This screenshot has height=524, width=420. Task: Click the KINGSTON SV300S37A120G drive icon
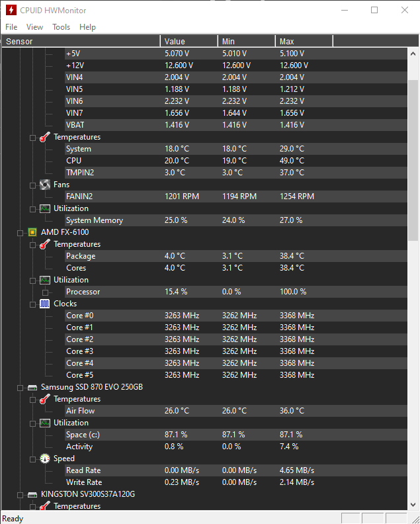click(x=32, y=495)
